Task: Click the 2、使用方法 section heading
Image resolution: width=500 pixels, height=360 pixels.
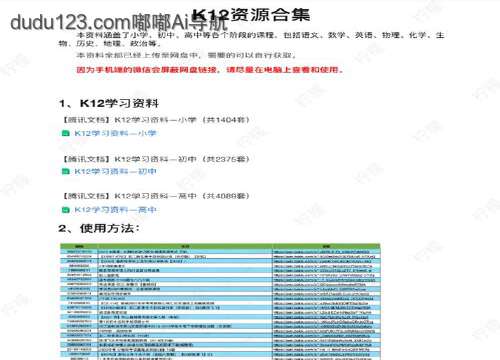Action: [99, 228]
